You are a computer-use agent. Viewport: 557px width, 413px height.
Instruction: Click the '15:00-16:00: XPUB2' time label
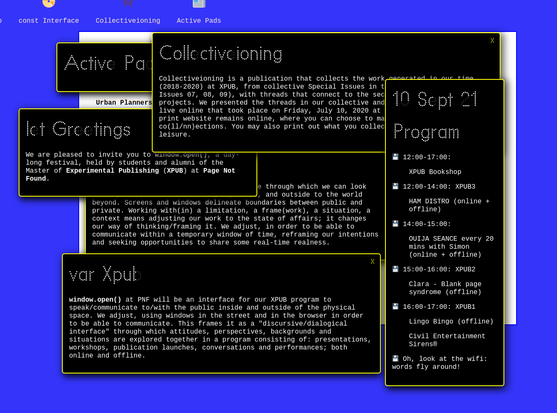tap(439, 269)
